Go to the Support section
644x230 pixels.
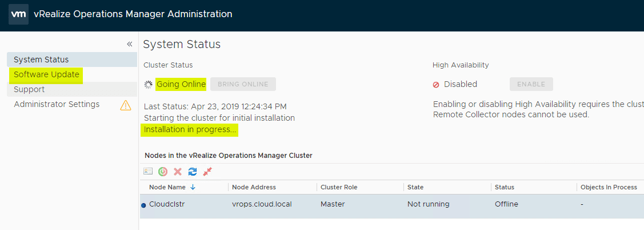click(x=29, y=89)
